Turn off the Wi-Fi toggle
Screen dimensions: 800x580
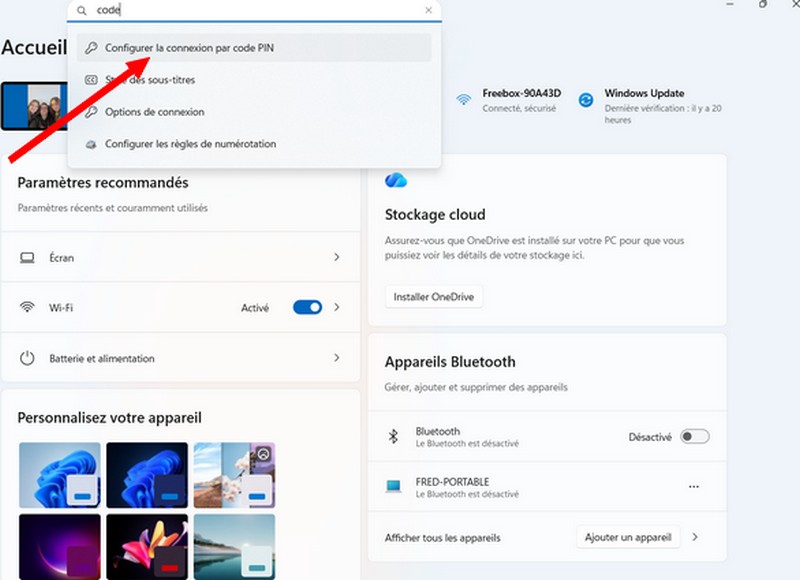click(307, 308)
